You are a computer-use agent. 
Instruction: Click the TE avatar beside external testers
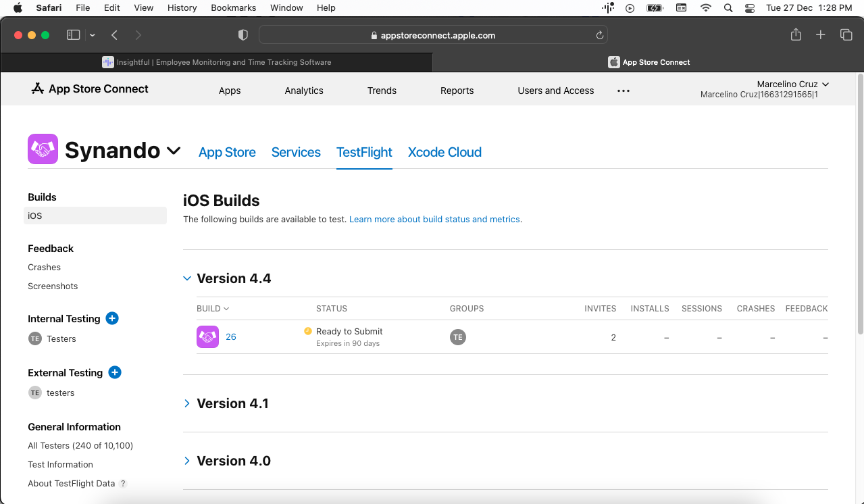tap(35, 393)
